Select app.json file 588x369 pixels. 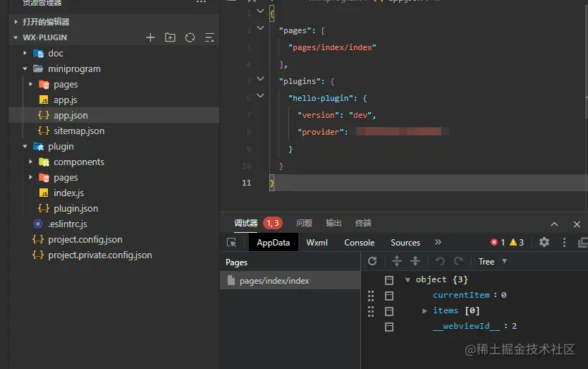click(x=71, y=115)
